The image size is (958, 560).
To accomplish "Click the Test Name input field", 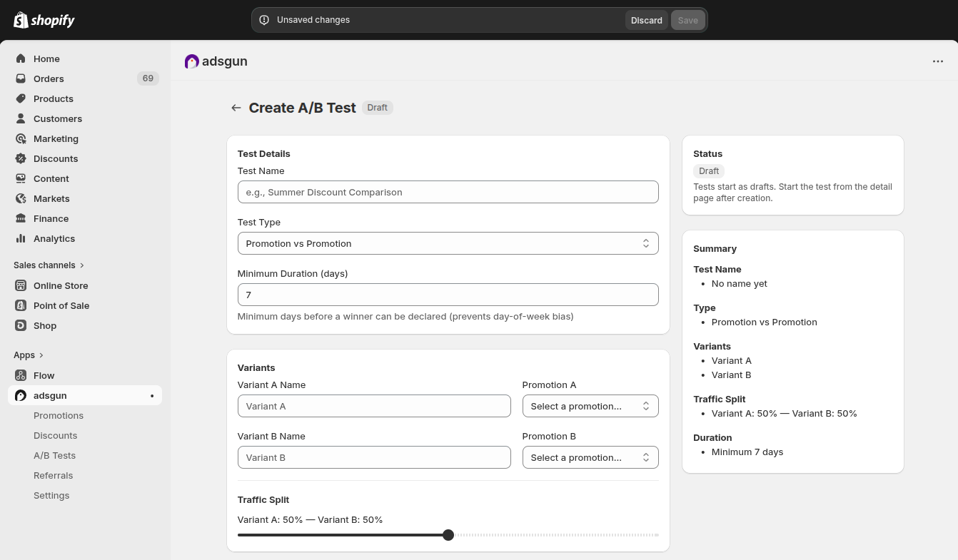I will click(448, 192).
